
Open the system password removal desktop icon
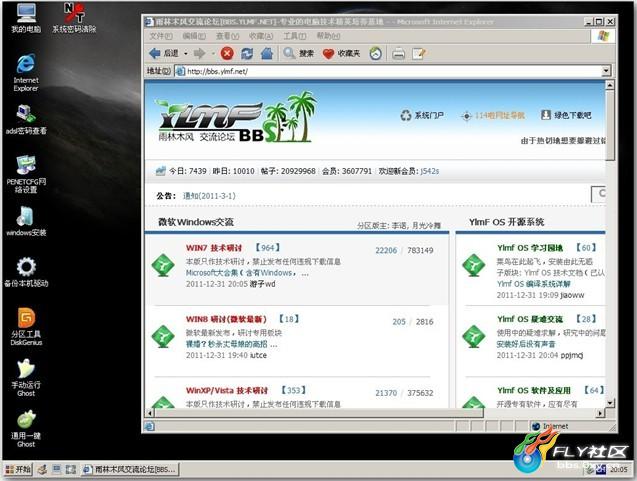pyautogui.click(x=74, y=18)
